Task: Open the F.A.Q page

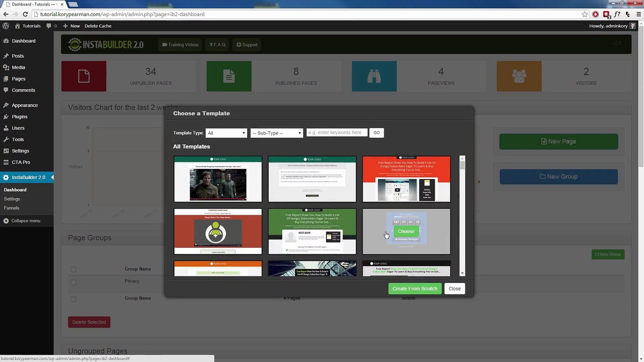Action: tap(217, 45)
